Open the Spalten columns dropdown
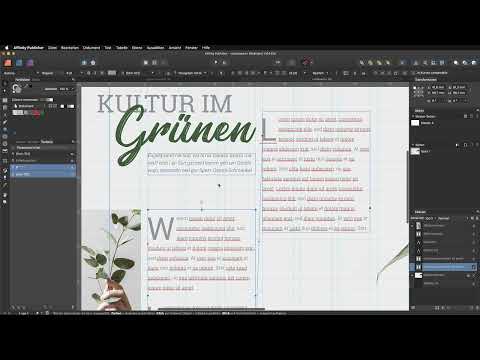The image size is (480, 360). [x=320, y=73]
